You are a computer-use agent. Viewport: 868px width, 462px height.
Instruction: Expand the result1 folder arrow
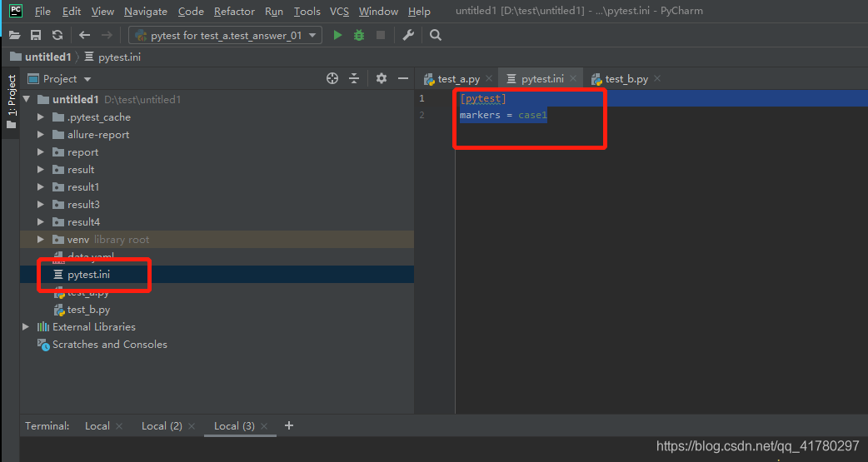click(41, 187)
